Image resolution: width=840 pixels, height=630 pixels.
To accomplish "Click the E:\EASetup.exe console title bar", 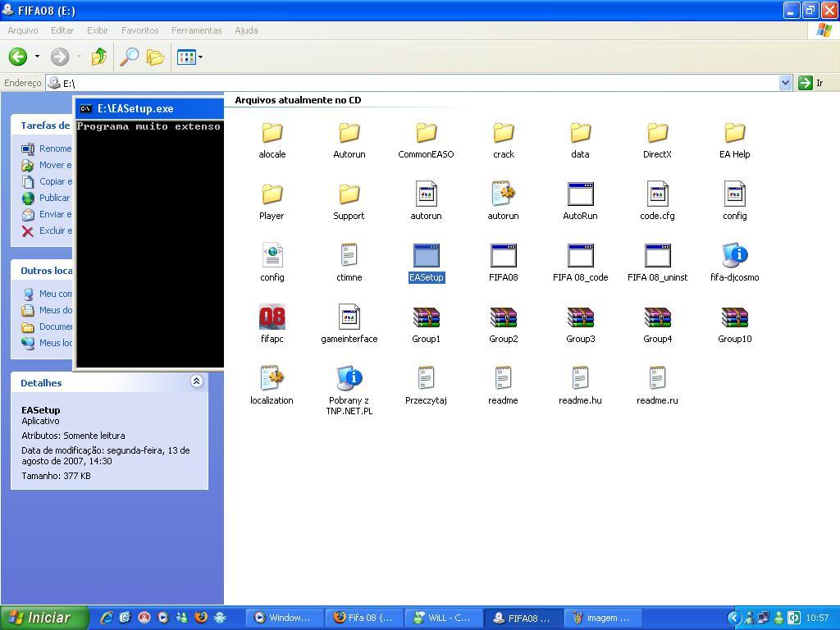I will (149, 109).
